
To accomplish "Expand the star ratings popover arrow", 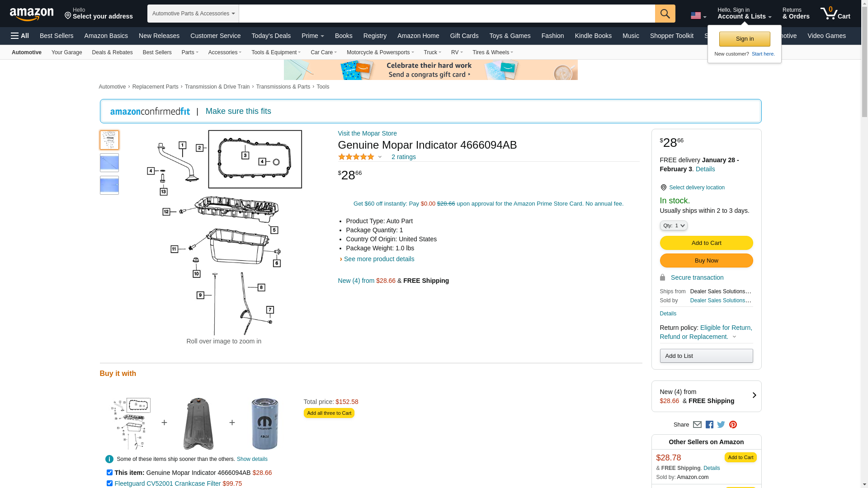I will 380,157.
